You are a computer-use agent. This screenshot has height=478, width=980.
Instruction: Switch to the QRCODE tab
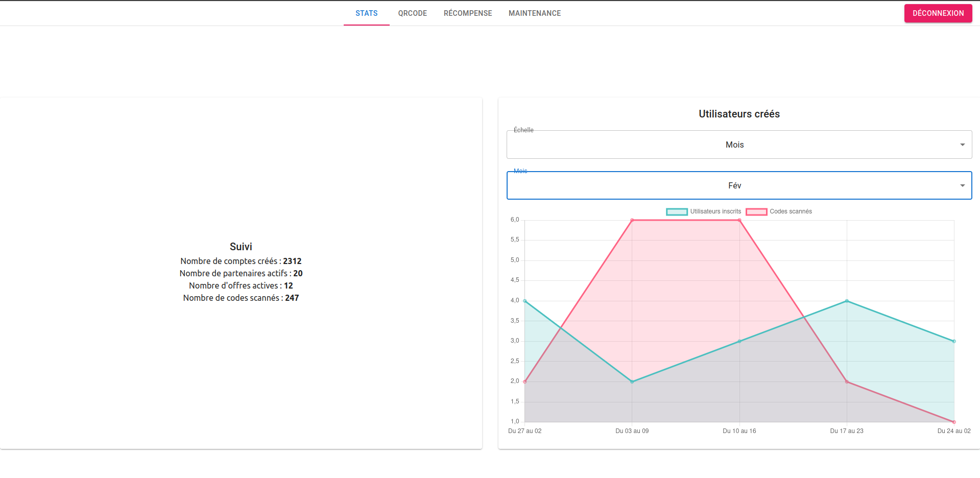coord(412,13)
